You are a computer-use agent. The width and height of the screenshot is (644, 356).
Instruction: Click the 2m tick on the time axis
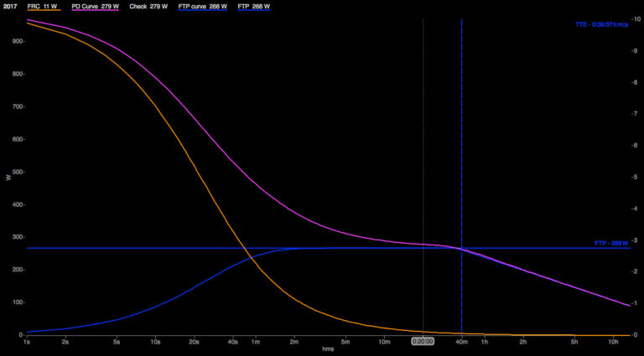pos(293,341)
